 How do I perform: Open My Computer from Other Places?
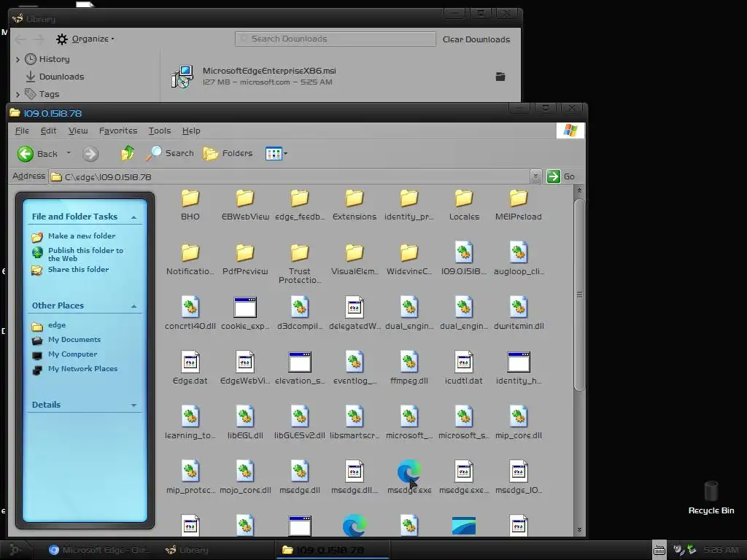pyautogui.click(x=72, y=354)
